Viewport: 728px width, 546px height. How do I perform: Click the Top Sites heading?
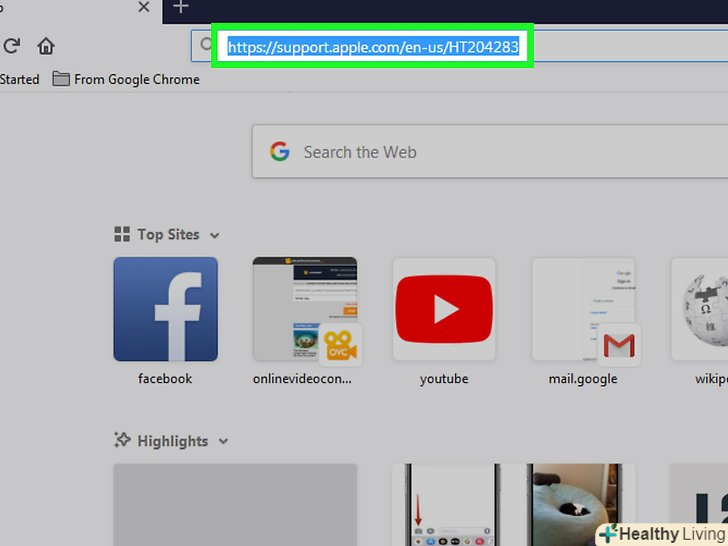pos(168,234)
